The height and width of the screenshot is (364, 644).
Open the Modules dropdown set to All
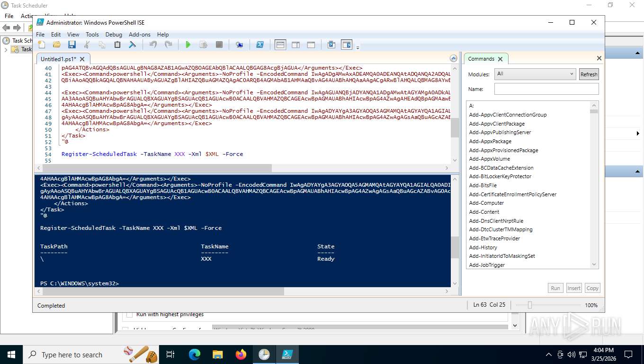(x=535, y=74)
